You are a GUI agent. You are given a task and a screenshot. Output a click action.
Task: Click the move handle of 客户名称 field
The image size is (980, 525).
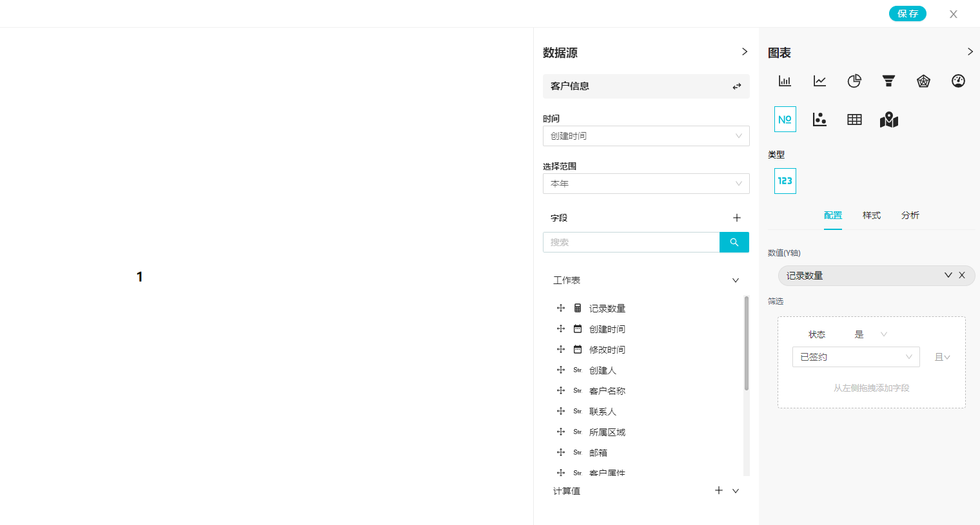(561, 390)
